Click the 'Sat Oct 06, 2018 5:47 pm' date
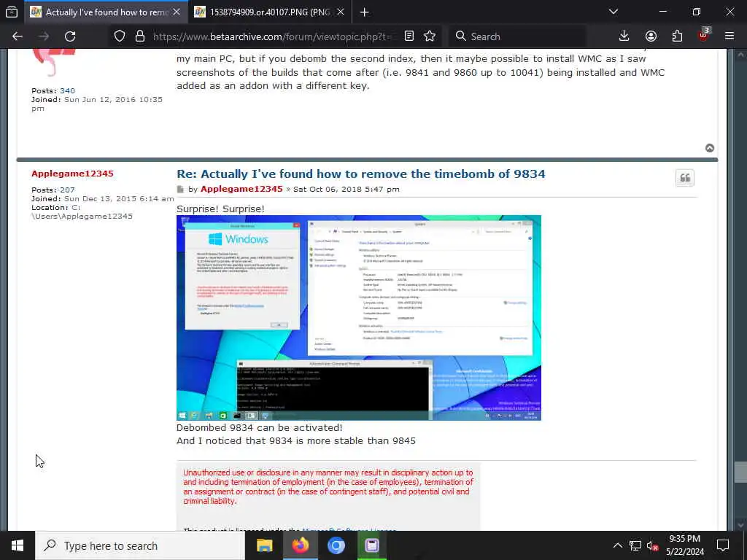This screenshot has height=560, width=747. point(347,190)
